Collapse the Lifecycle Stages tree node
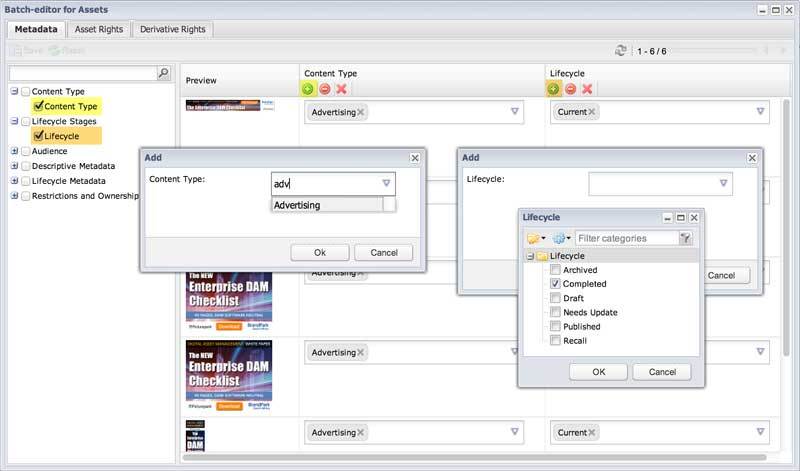The width and height of the screenshot is (800, 471). pyautogui.click(x=14, y=121)
